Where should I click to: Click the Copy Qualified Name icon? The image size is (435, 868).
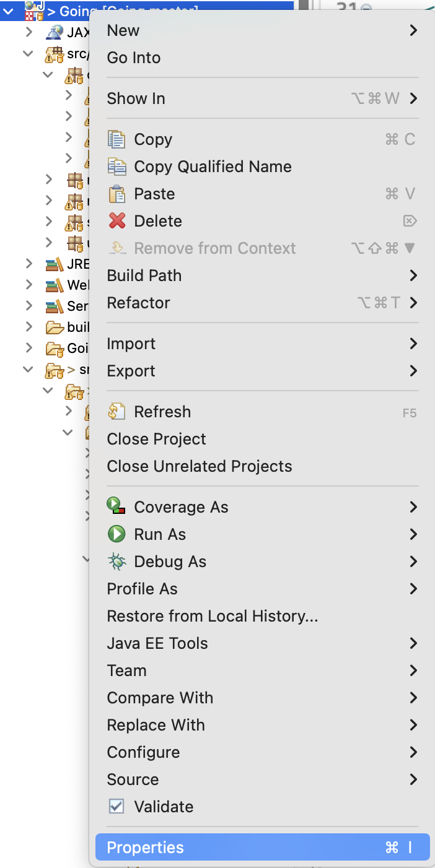coord(116,167)
